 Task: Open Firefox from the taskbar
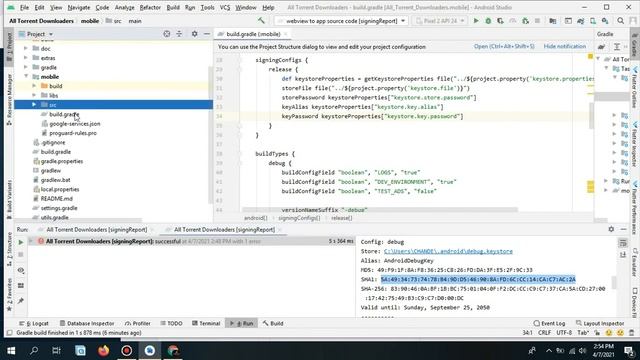click(x=103, y=351)
